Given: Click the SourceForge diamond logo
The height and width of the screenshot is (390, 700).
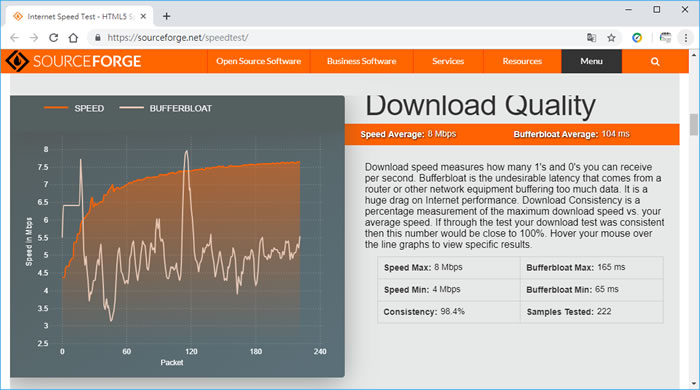Looking at the screenshot, I should tap(17, 61).
